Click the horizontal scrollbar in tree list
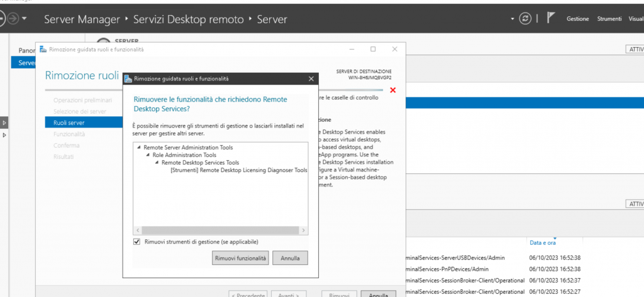 [220, 230]
